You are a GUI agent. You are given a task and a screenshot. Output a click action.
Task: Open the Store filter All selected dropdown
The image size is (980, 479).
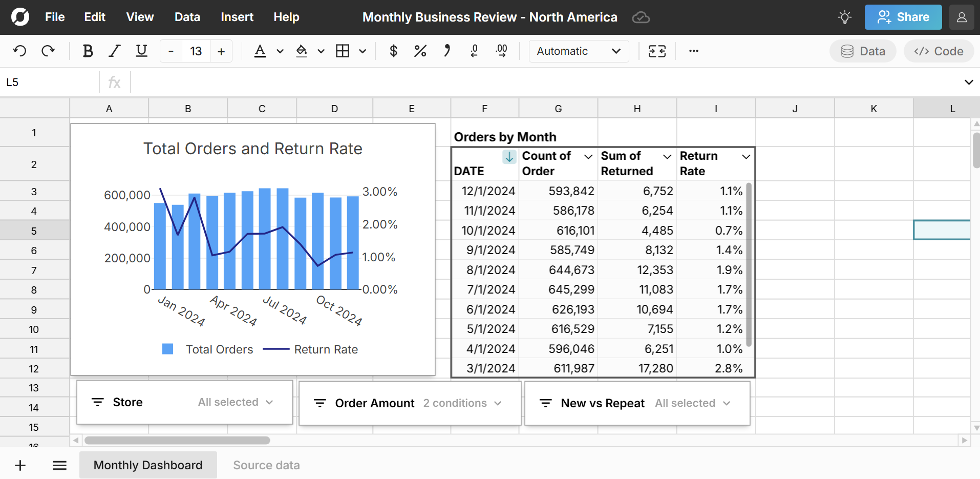(235, 402)
